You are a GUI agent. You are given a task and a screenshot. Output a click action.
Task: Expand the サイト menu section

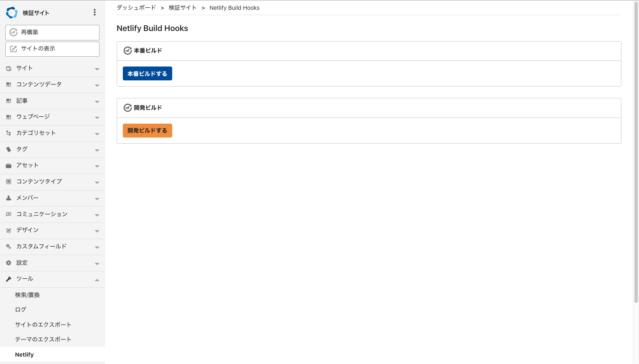point(97,69)
